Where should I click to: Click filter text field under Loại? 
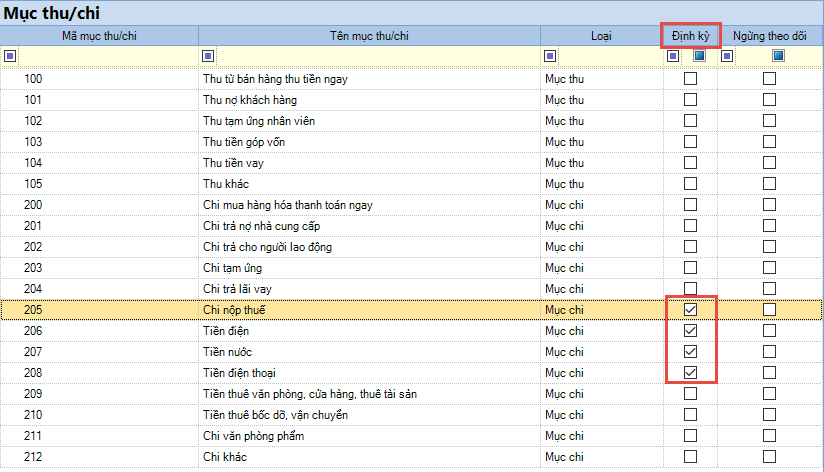(x=608, y=56)
